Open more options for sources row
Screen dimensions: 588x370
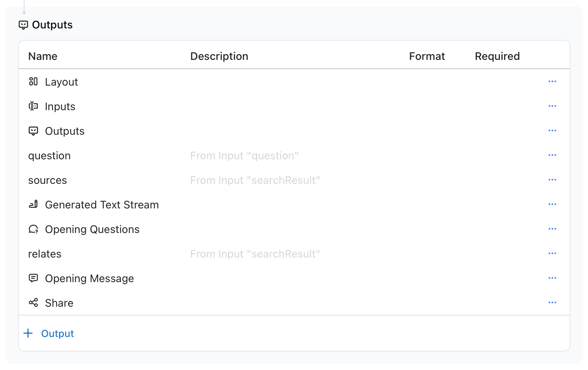click(552, 180)
